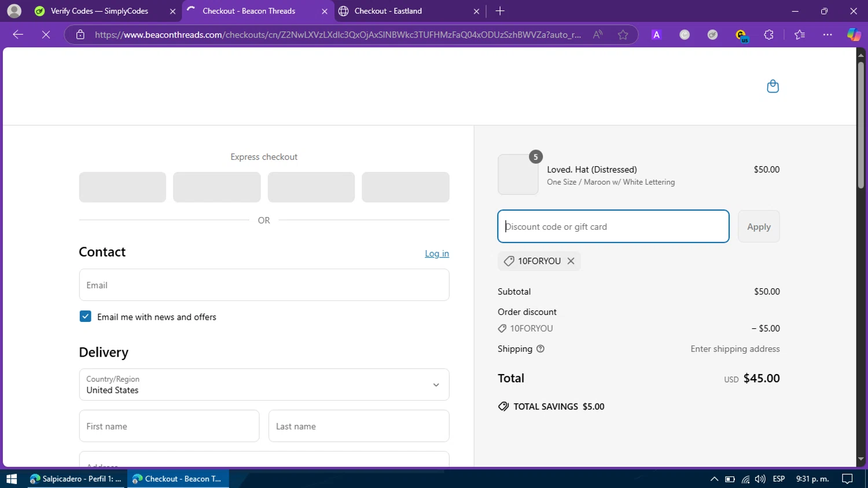Close the Checkout Eastland tab

click(476, 11)
